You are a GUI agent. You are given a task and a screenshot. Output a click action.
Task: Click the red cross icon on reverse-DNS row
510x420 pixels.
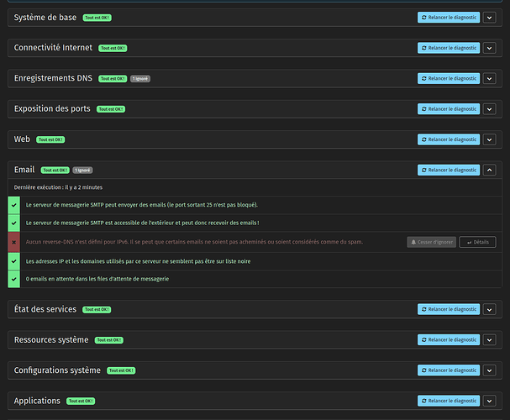point(13,242)
